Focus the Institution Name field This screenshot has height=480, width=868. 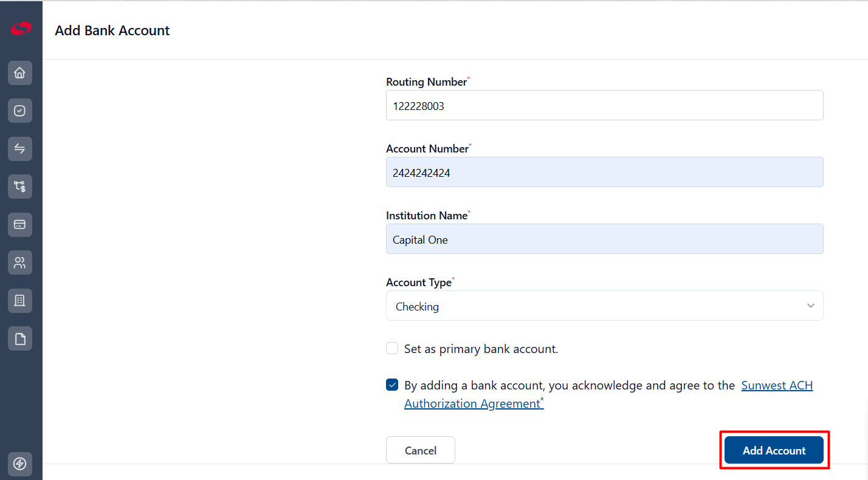605,239
